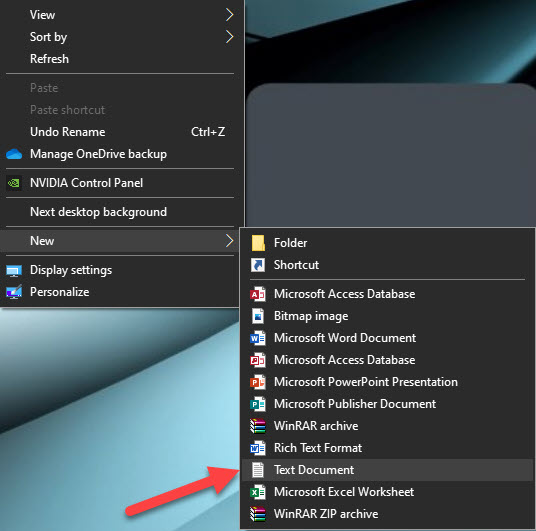Click the WinRAR ZIP archive icon
This screenshot has height=531, width=536.
258,514
